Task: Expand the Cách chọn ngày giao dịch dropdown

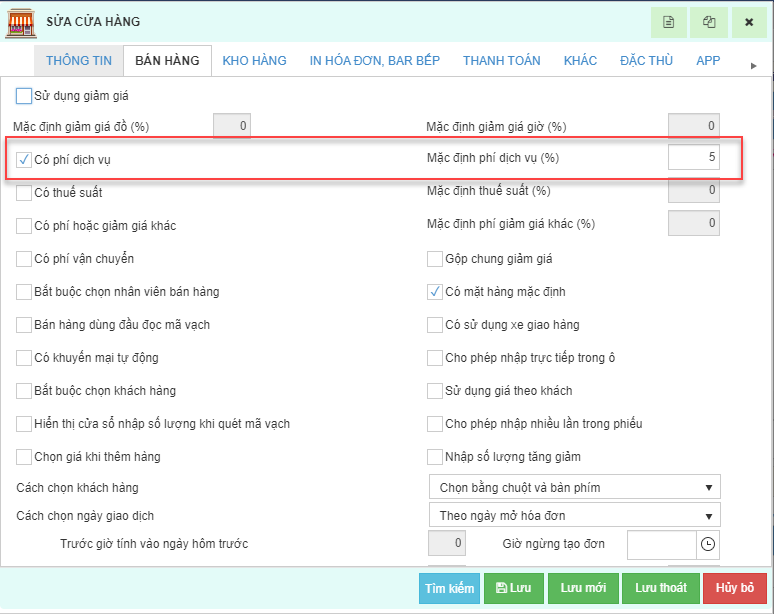Action: [574, 515]
